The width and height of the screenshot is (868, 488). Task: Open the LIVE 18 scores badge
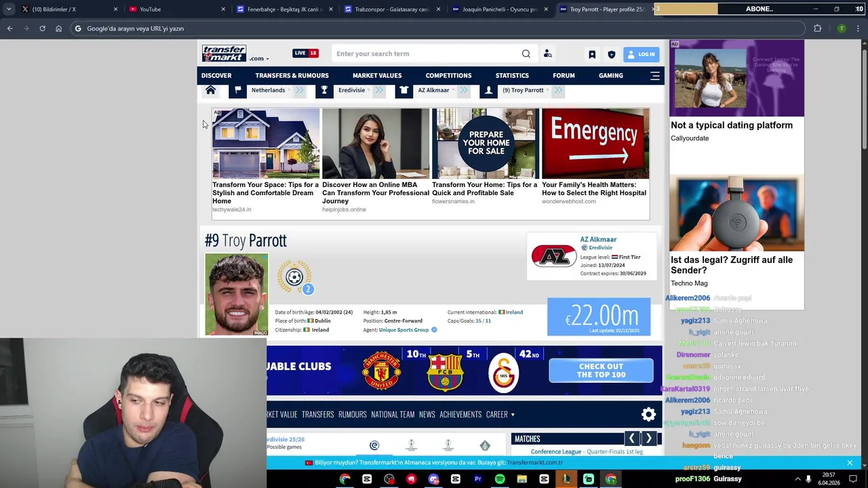(x=305, y=53)
